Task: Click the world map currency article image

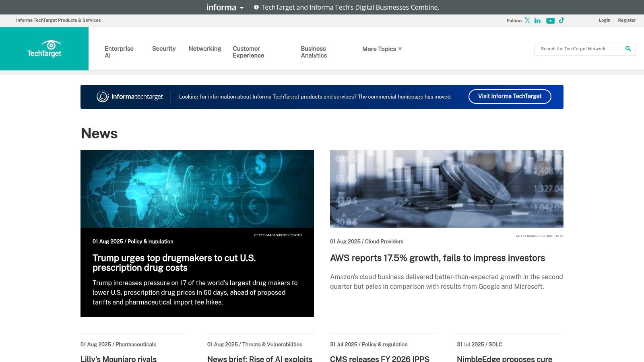Action: click(197, 189)
